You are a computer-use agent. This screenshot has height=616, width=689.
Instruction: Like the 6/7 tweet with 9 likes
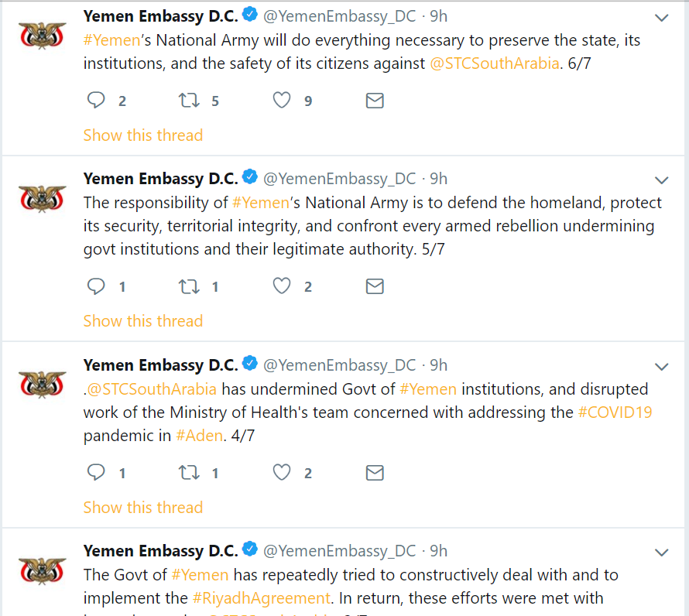[282, 101]
